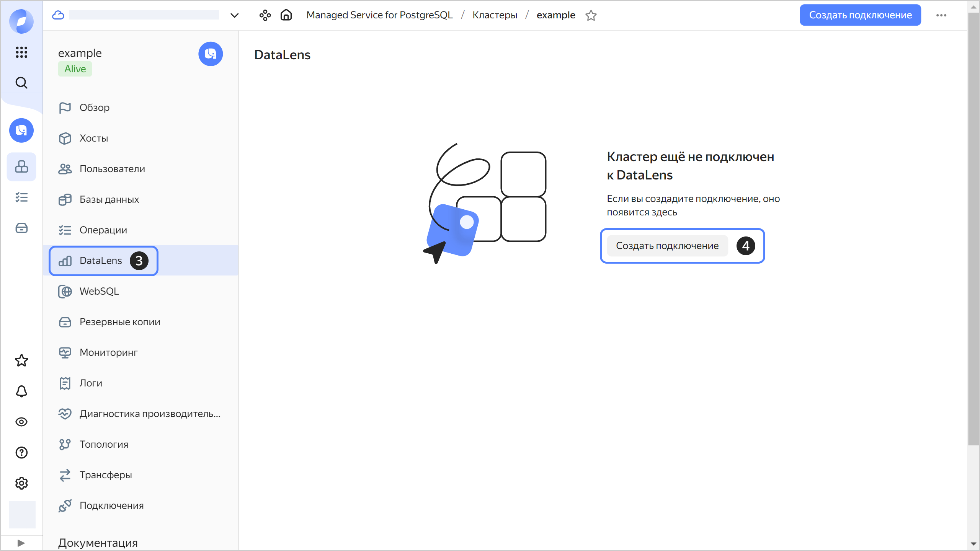Click the help question mark icon
980x551 pixels.
[21, 453]
